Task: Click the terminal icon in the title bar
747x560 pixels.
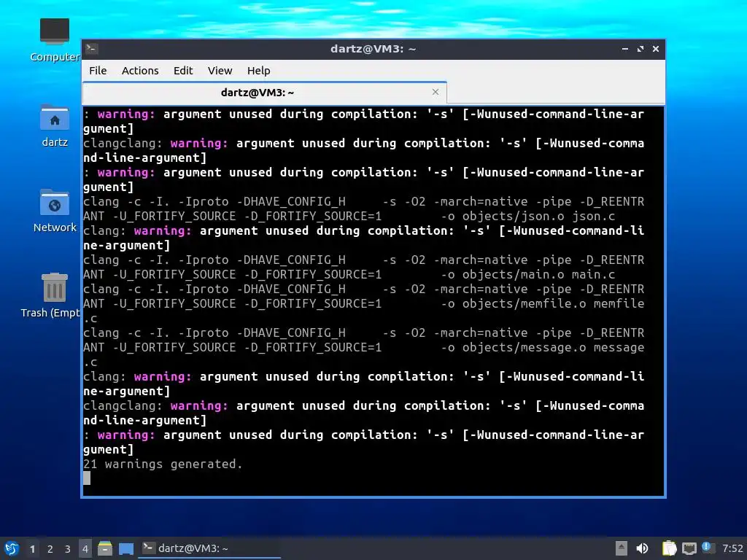Action: 92,48
